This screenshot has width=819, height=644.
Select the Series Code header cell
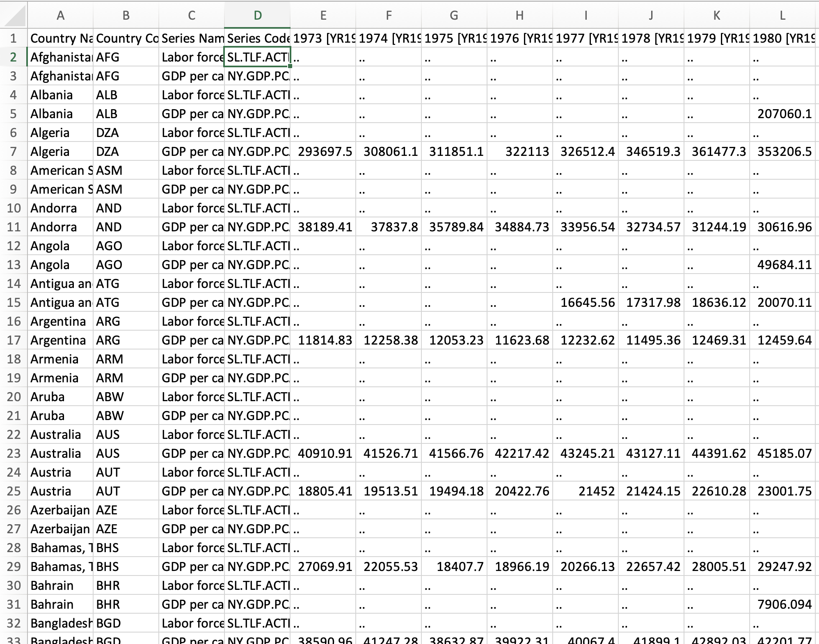coord(257,38)
